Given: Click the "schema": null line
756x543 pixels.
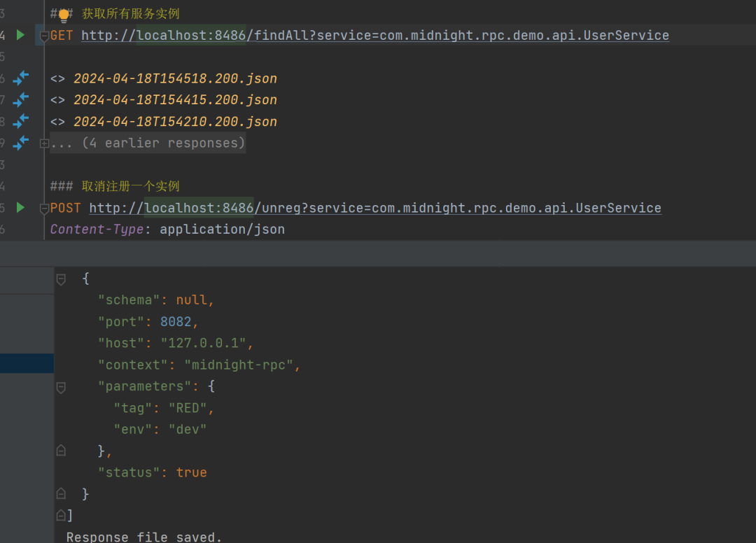Looking at the screenshot, I should tap(155, 299).
